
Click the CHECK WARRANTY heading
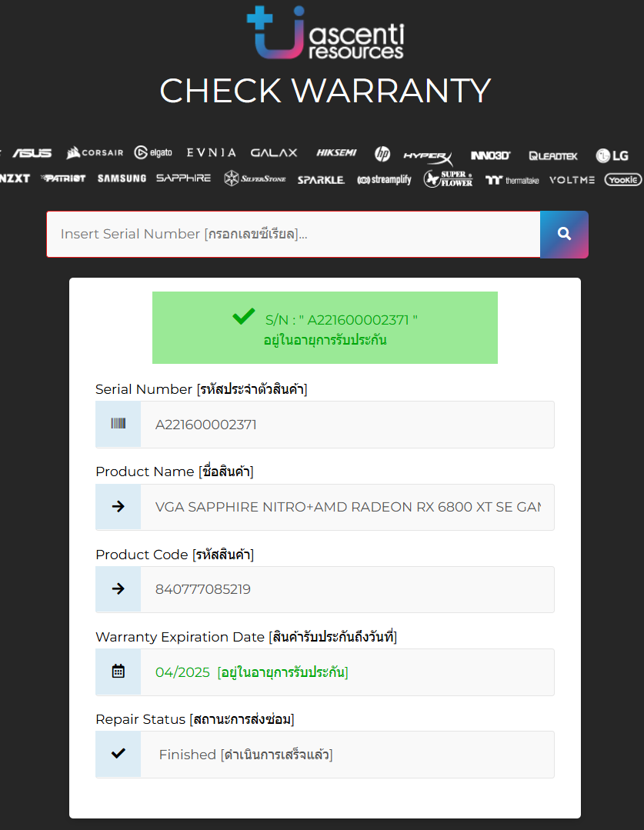(x=325, y=91)
